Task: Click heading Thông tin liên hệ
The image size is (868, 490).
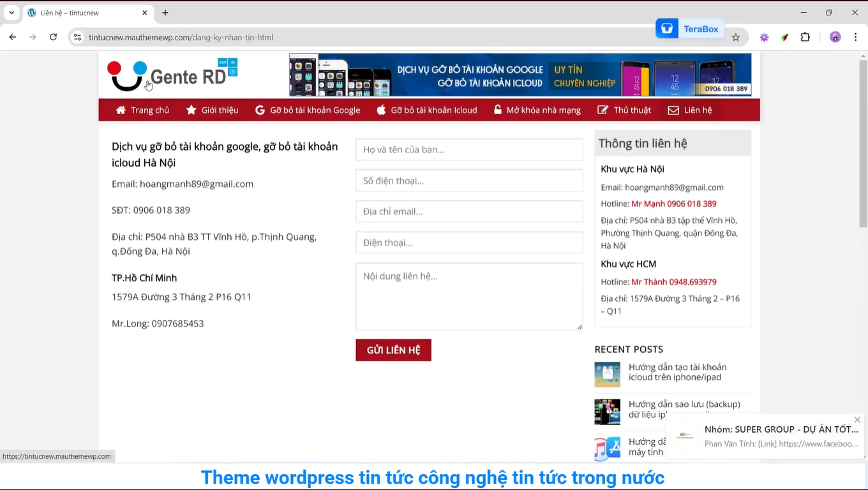Action: click(643, 144)
